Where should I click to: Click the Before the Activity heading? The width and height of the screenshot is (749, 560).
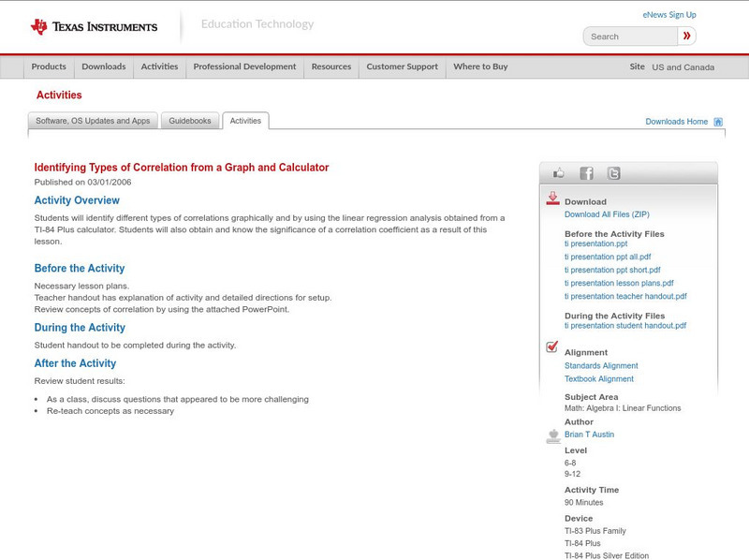click(x=80, y=269)
